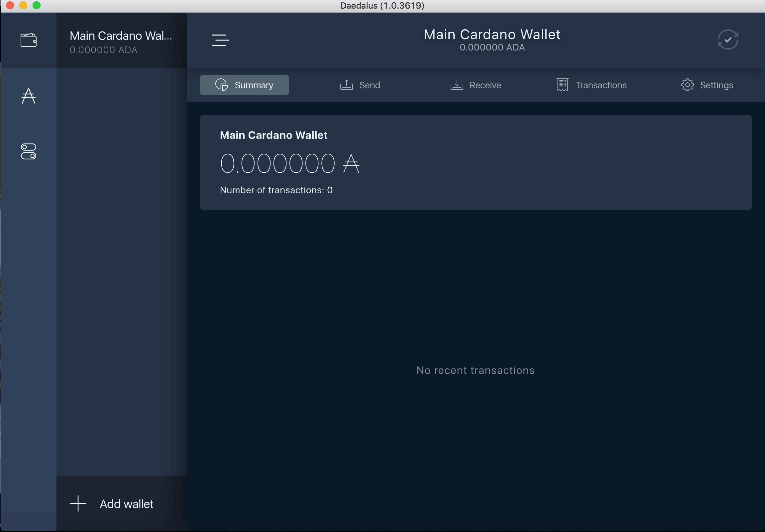Click the Receive download arrow icon

tap(457, 85)
